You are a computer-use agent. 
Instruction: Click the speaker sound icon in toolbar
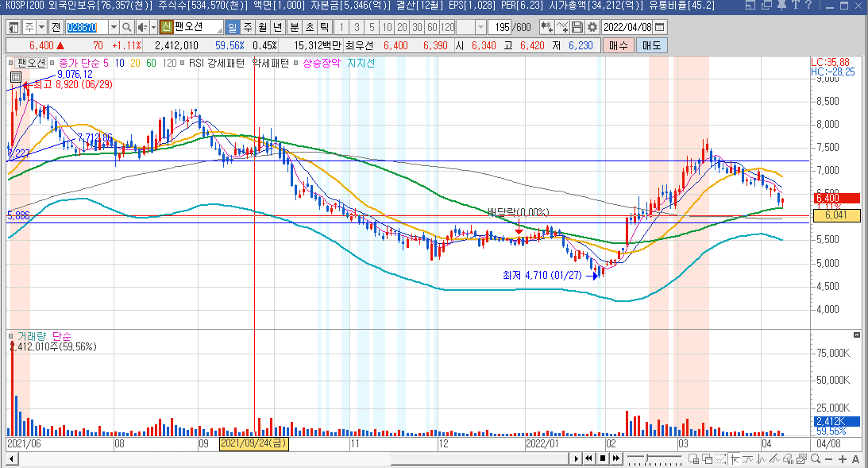[x=141, y=27]
